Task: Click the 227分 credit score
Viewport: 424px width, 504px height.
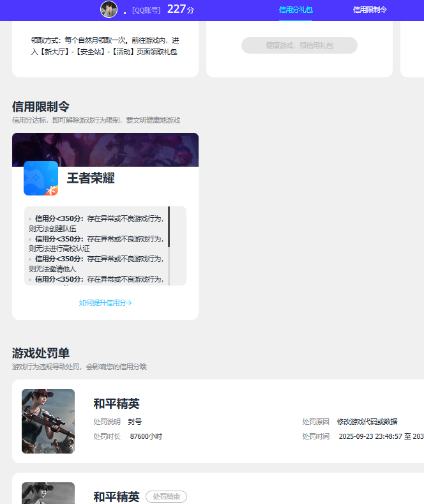Action: [181, 9]
